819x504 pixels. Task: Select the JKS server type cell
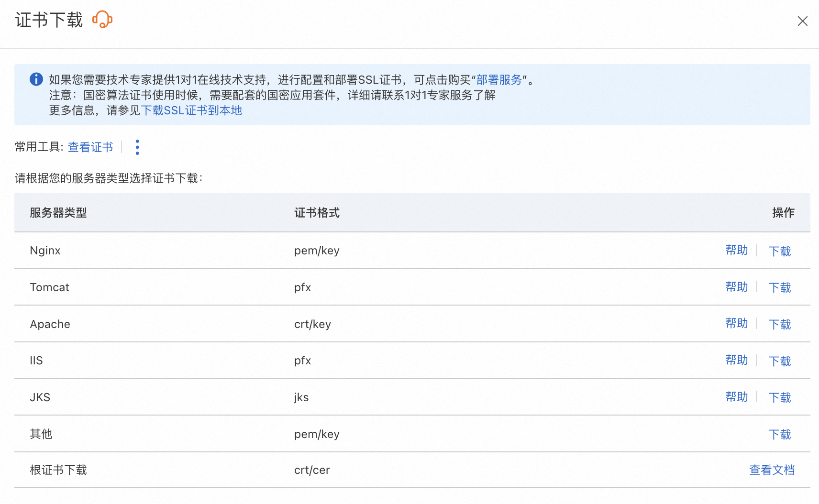[40, 397]
